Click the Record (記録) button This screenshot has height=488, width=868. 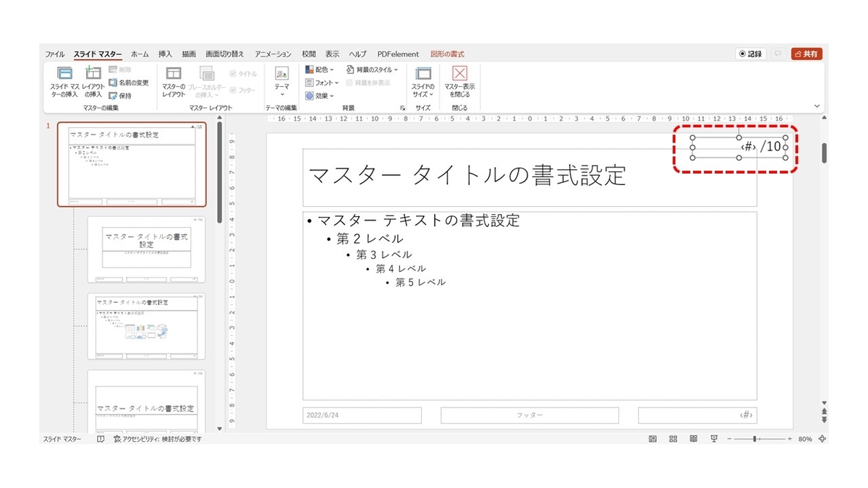click(751, 54)
